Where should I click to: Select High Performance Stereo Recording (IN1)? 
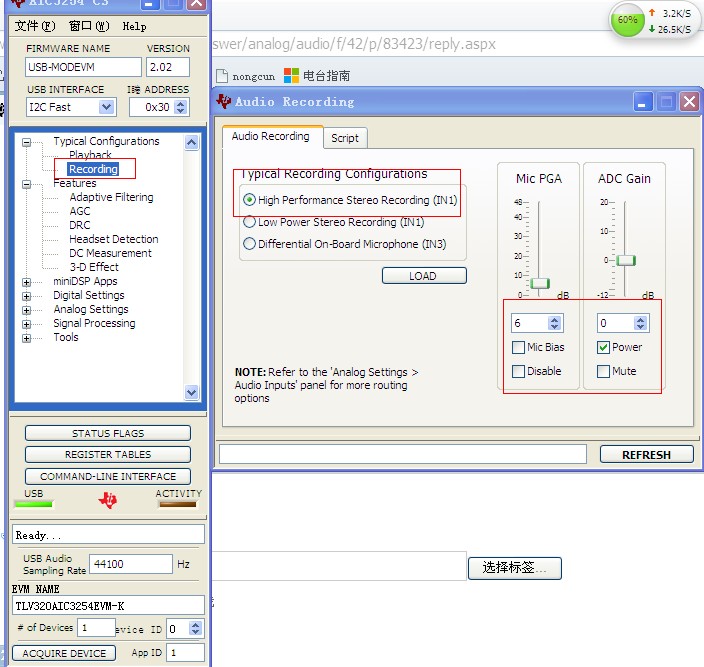[249, 200]
